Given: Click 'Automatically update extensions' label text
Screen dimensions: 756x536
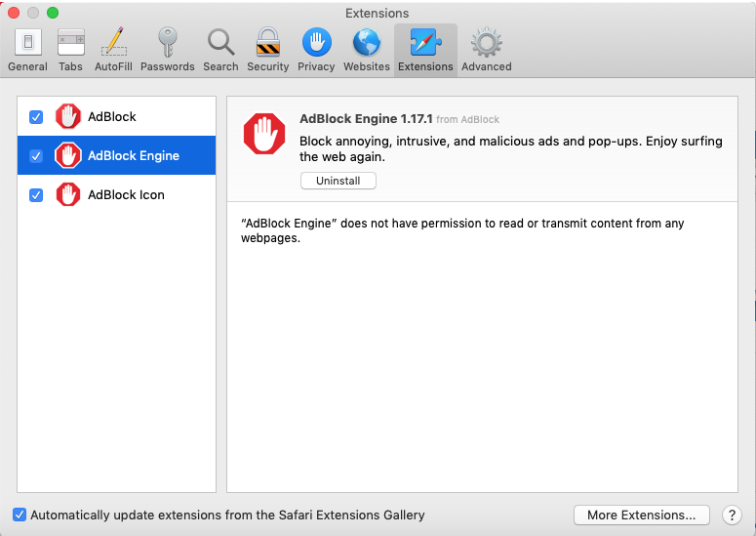Looking at the screenshot, I should click(x=227, y=515).
